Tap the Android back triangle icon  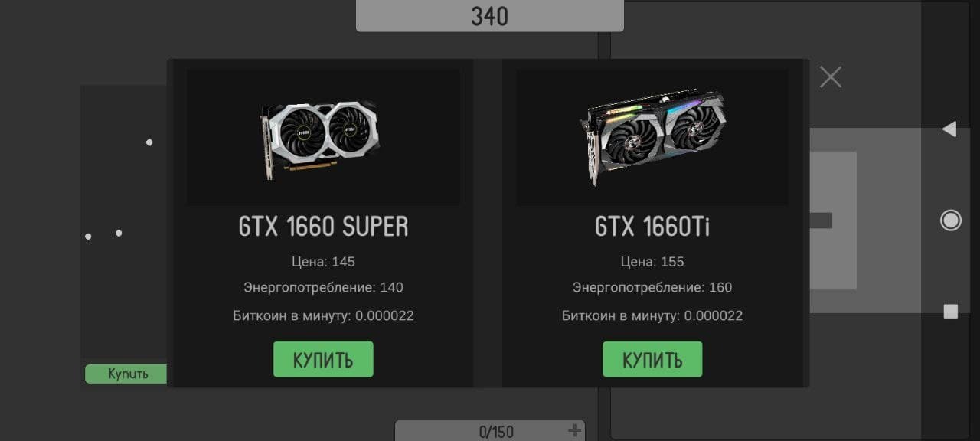(x=949, y=129)
